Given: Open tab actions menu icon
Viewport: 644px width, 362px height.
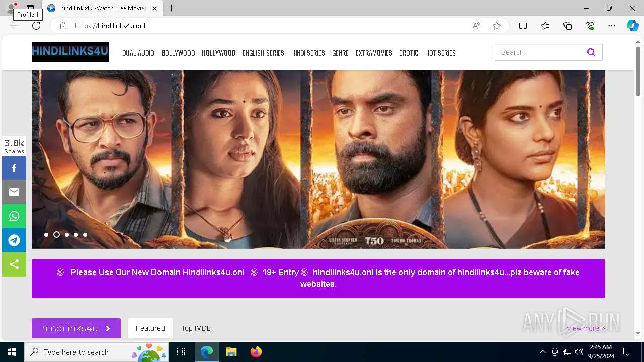Looking at the screenshot, I should pos(30,8).
